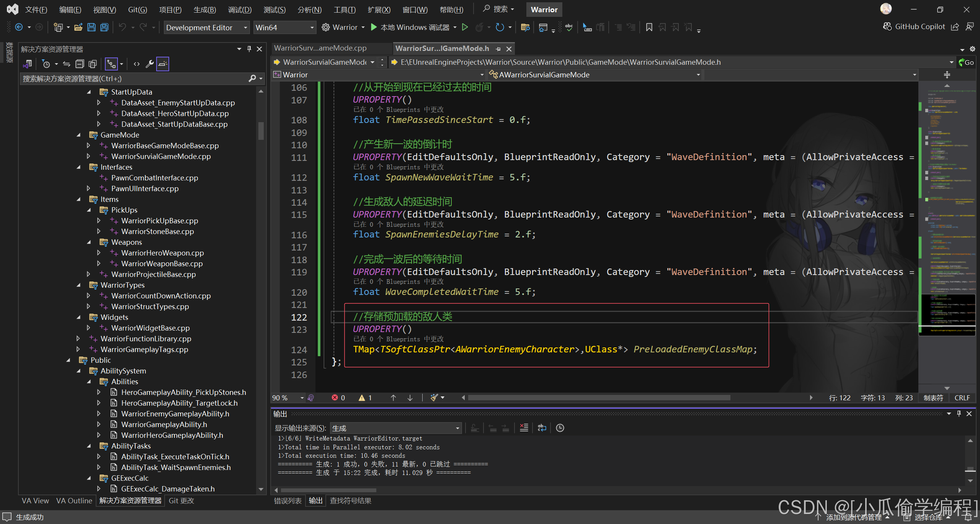Open Properties wrench icon in Solution Explorer
980x524 pixels.
tap(150, 64)
